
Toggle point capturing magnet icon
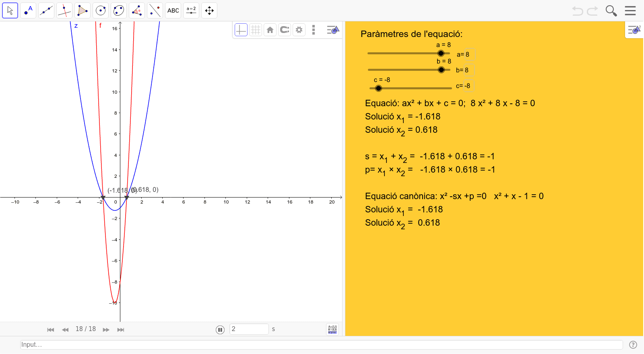pyautogui.click(x=285, y=30)
